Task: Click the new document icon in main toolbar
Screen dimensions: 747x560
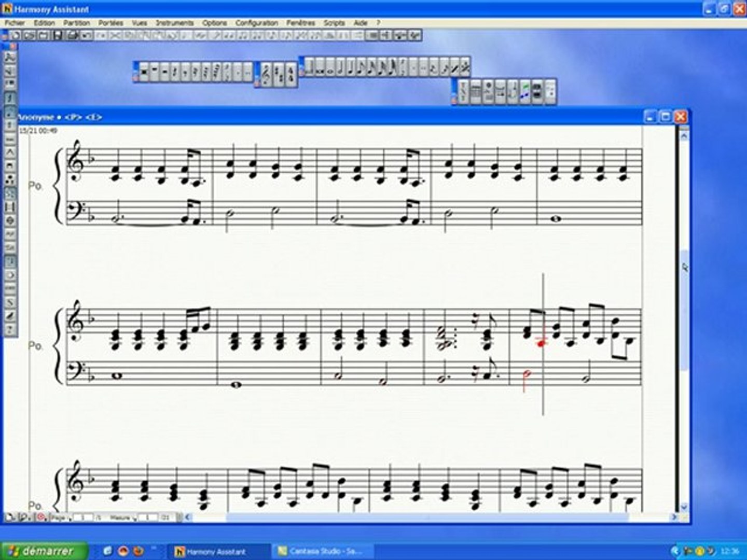Action: (x=16, y=35)
